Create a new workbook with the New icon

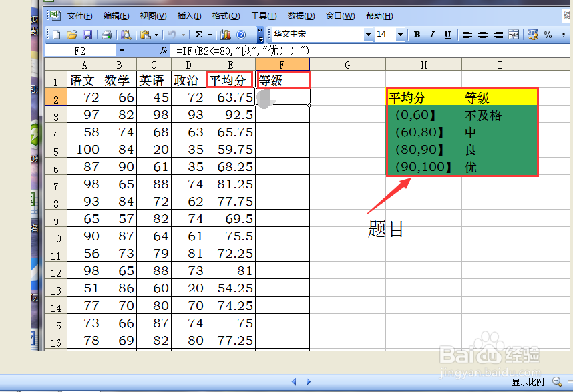pos(56,35)
